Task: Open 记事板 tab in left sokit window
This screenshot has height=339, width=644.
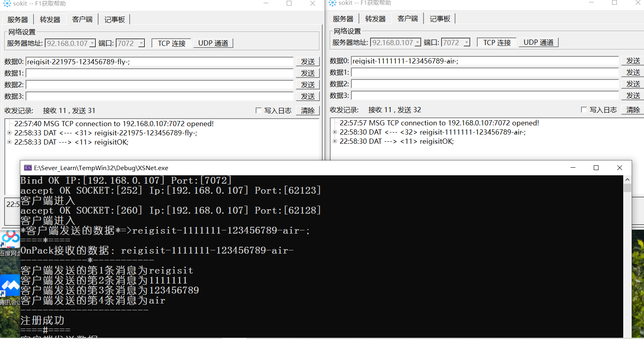Action: click(x=115, y=20)
